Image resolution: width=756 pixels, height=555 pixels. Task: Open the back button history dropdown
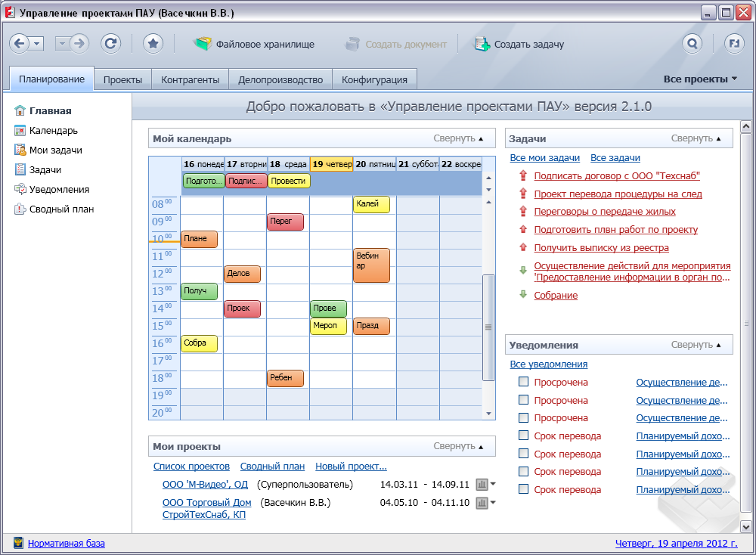[x=36, y=44]
